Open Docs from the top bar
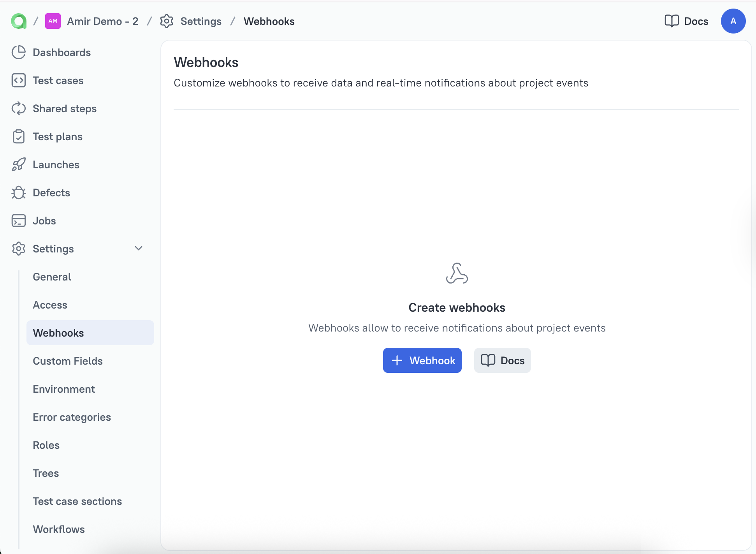This screenshot has height=554, width=756. click(x=686, y=21)
